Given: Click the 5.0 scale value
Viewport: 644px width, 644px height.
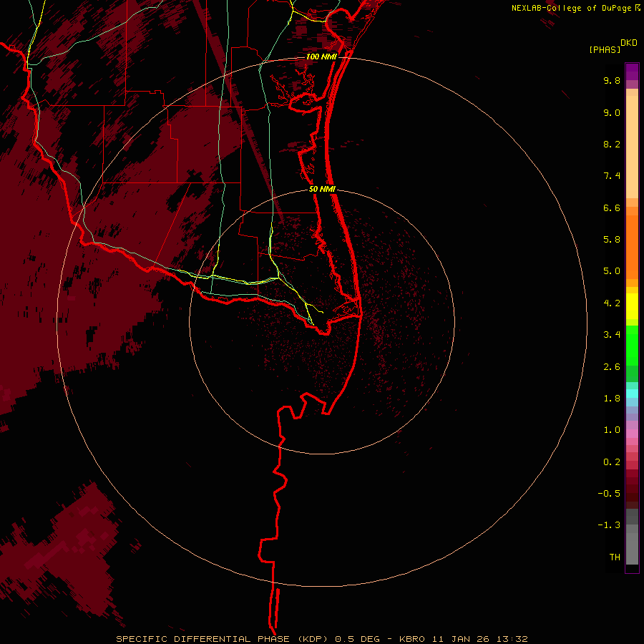Looking at the screenshot, I should click(x=612, y=271).
